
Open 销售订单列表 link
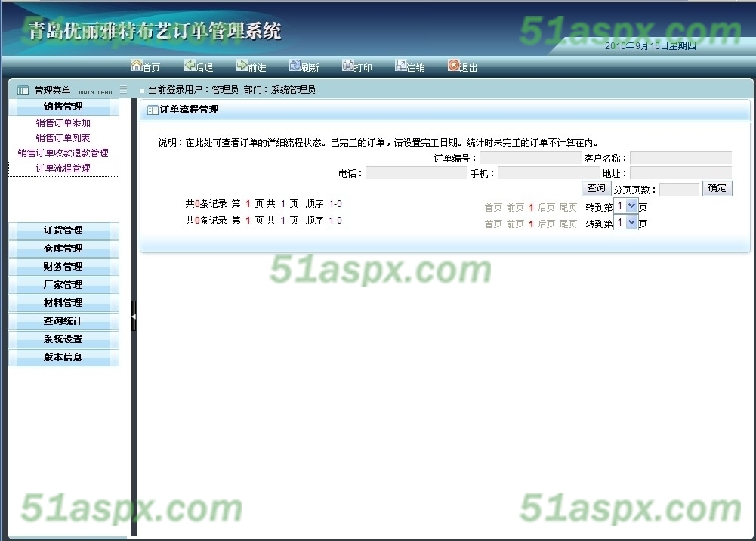[63, 138]
